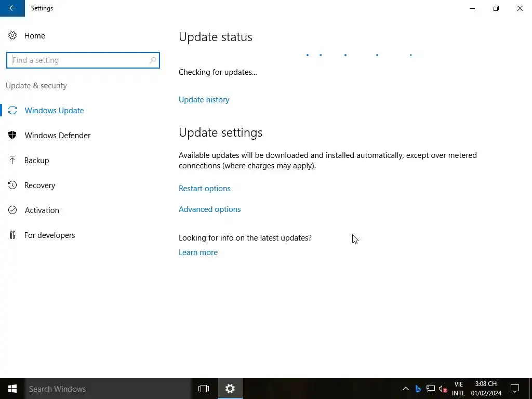Click the Search Windows taskbar box

tap(108, 389)
